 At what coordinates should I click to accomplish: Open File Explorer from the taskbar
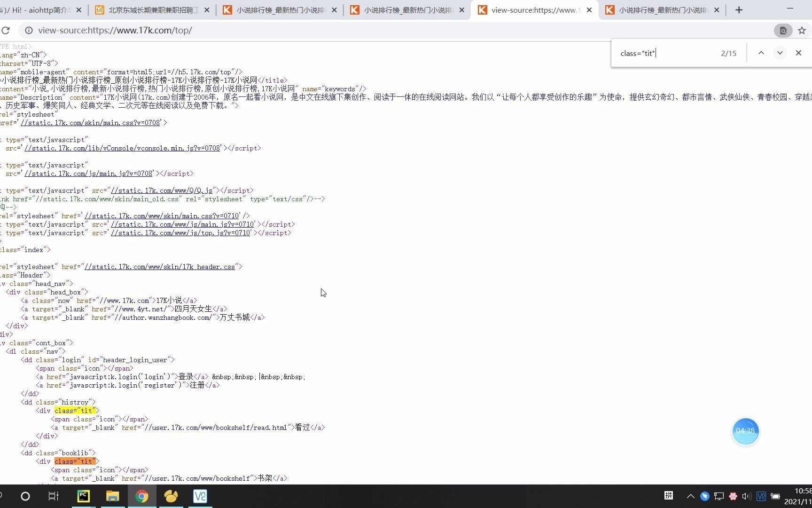pos(112,496)
